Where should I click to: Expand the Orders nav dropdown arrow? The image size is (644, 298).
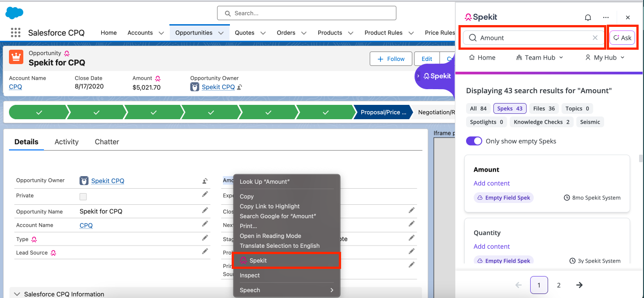click(x=304, y=33)
